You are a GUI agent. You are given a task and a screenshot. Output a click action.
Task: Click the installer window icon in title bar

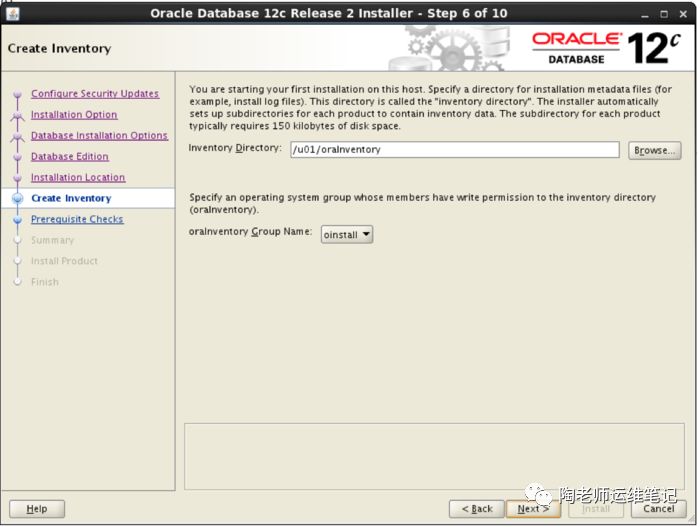[12, 14]
